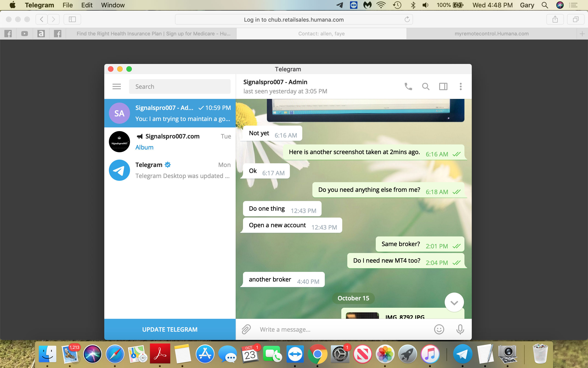588x368 pixels.
Task: Start a voice call with Signalspro007 Admin
Action: point(408,86)
